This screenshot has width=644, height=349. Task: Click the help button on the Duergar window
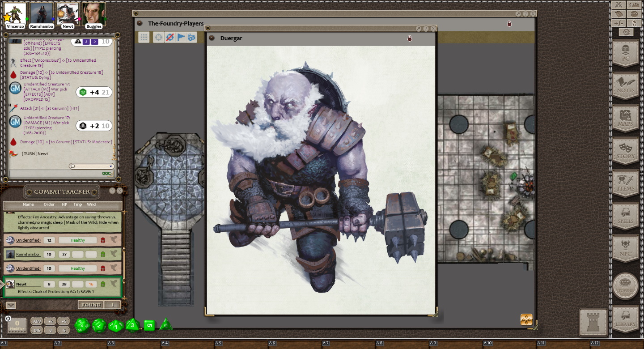[x=426, y=29]
